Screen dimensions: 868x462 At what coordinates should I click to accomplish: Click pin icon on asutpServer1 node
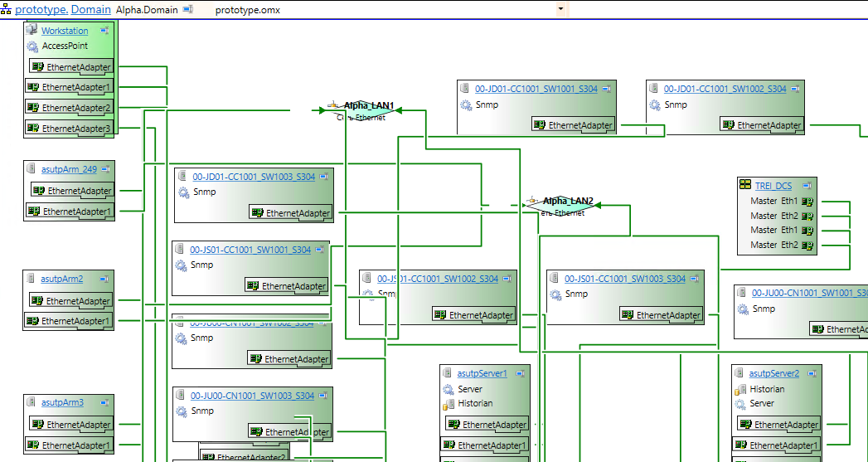point(520,374)
